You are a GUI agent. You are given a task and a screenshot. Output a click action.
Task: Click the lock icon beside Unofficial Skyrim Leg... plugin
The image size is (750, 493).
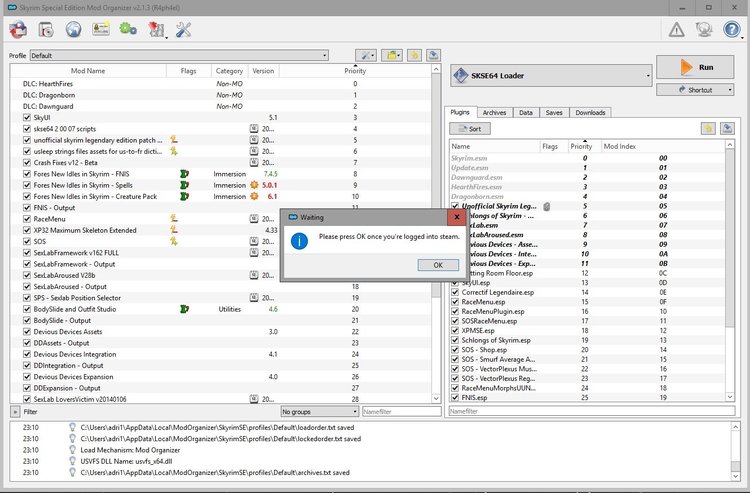pos(546,206)
